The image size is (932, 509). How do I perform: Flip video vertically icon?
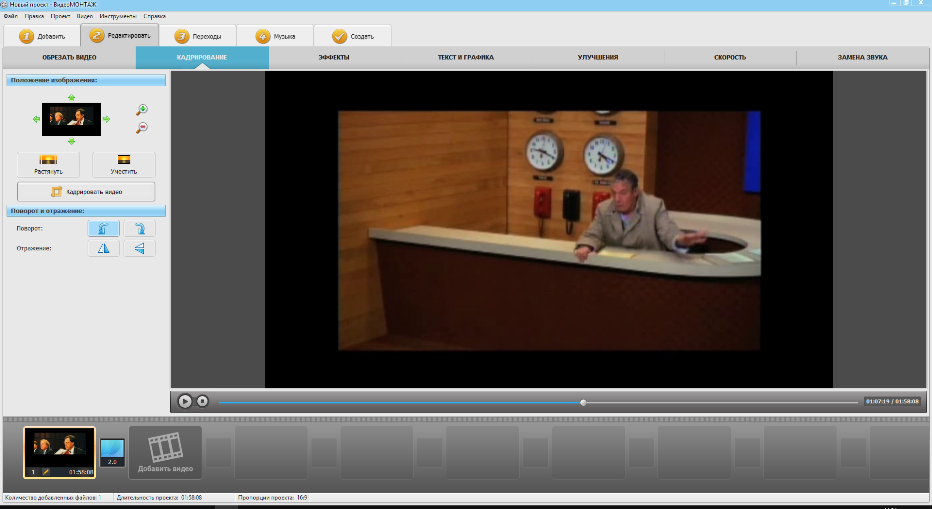pos(139,248)
